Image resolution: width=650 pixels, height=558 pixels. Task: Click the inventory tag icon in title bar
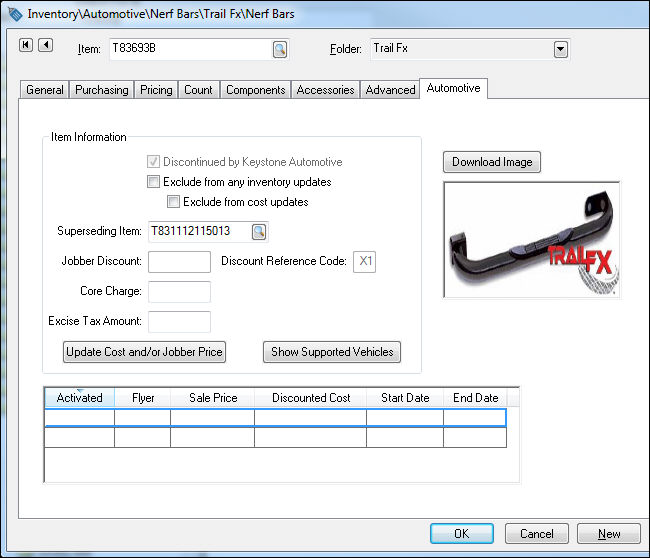pos(15,13)
